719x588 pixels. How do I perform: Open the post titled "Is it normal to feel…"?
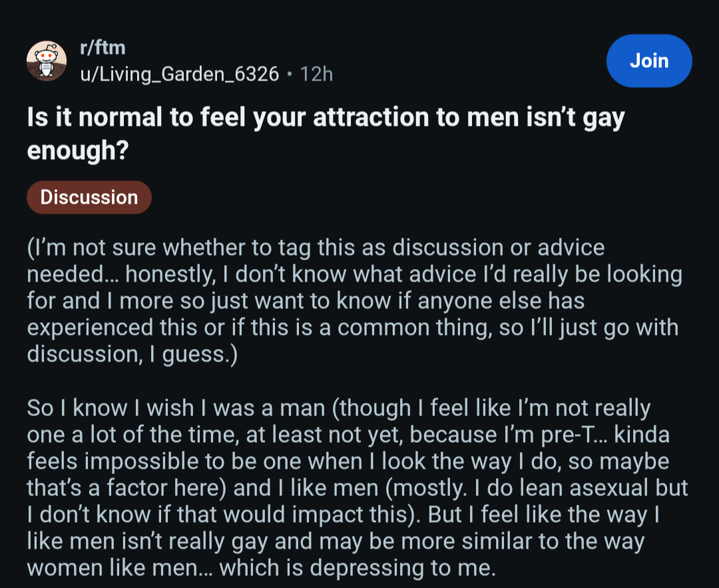[326, 133]
